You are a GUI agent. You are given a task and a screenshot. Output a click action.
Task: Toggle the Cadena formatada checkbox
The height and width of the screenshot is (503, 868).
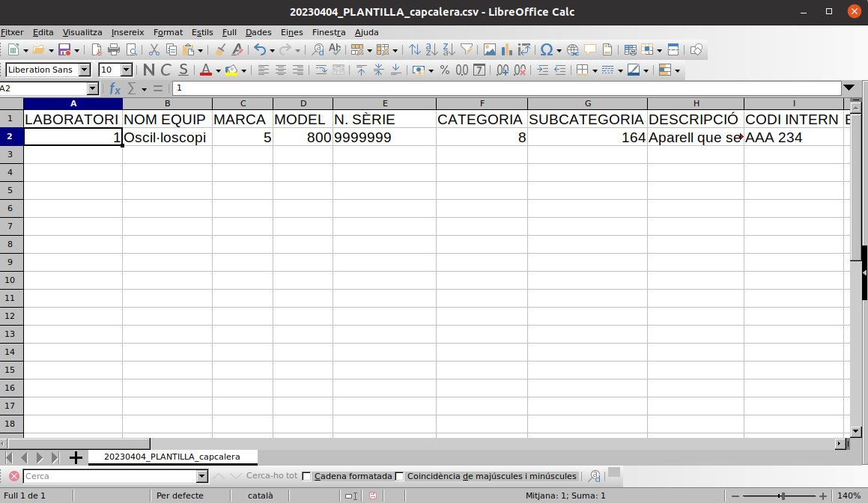pos(306,476)
